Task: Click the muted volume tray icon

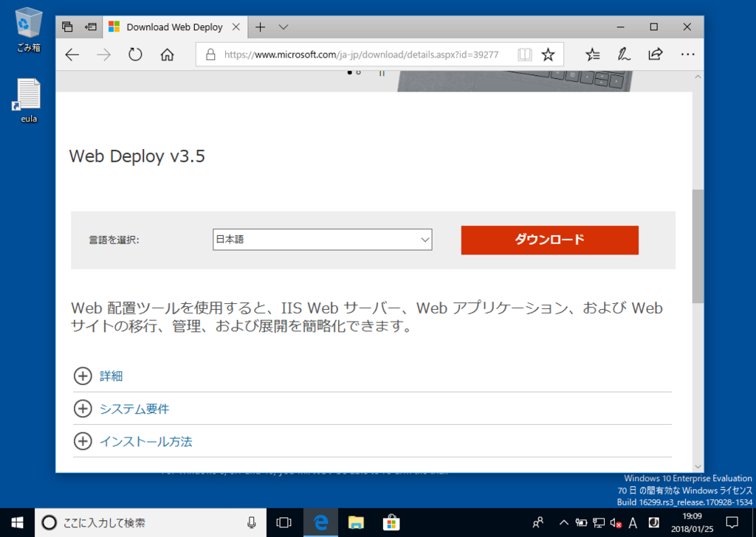Action: pos(616,522)
